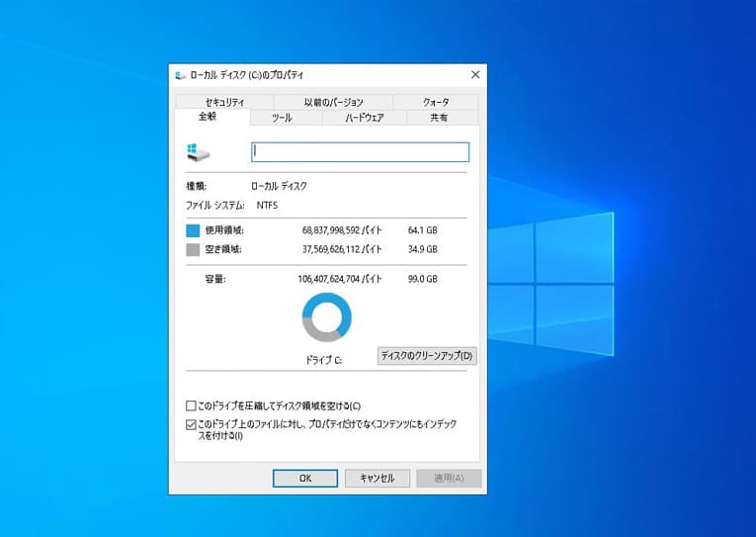The height and width of the screenshot is (537, 756).
Task: Select the 全般 tab
Action: pyautogui.click(x=209, y=117)
